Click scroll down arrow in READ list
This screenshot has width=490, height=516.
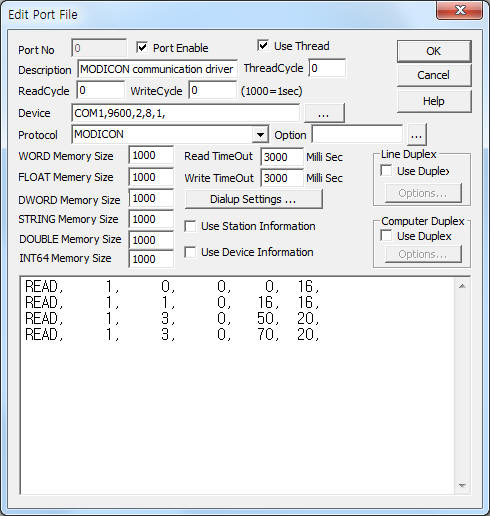point(462,485)
